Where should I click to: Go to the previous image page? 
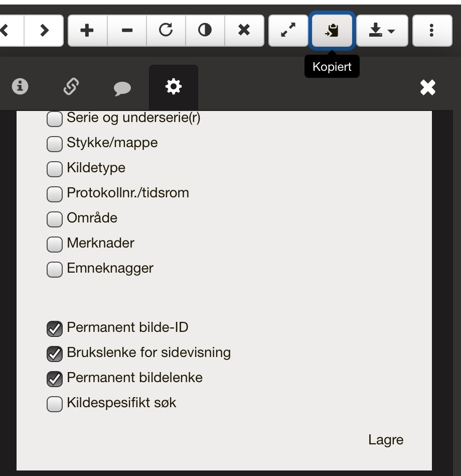coord(7,31)
